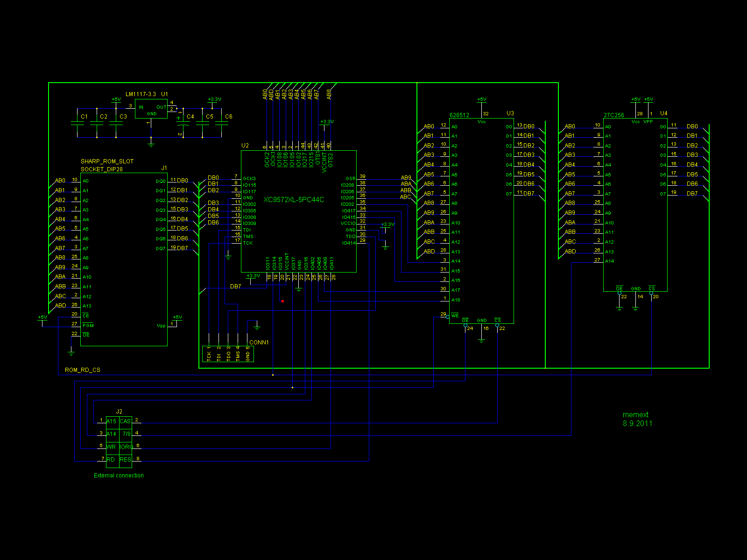The height and width of the screenshot is (560, 747).
Task: Click the J1 reference designator
Action: pos(164,168)
